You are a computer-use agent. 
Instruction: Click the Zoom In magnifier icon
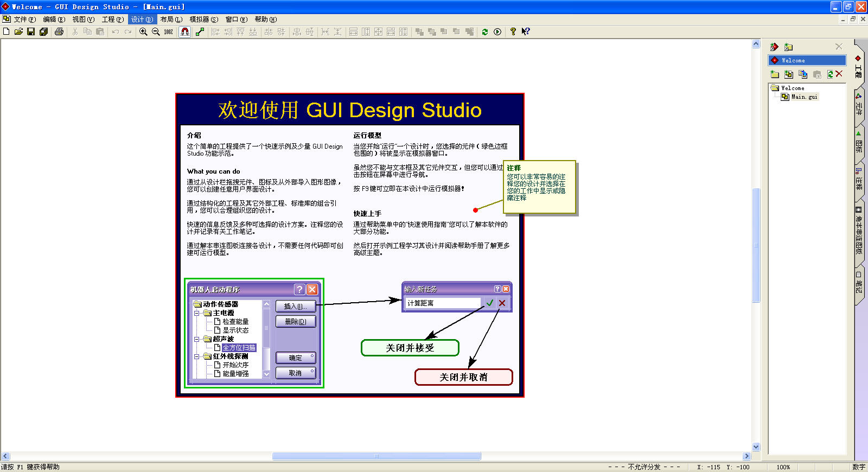(x=143, y=31)
